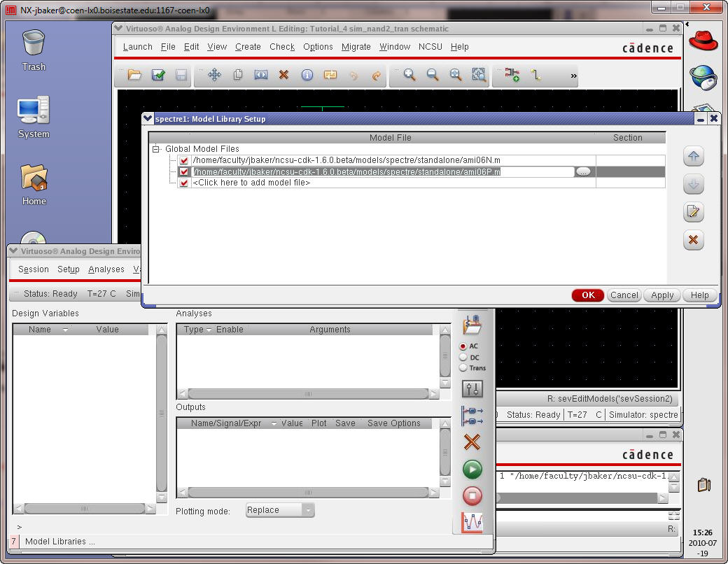Click the Create Wire icon

tap(535, 75)
